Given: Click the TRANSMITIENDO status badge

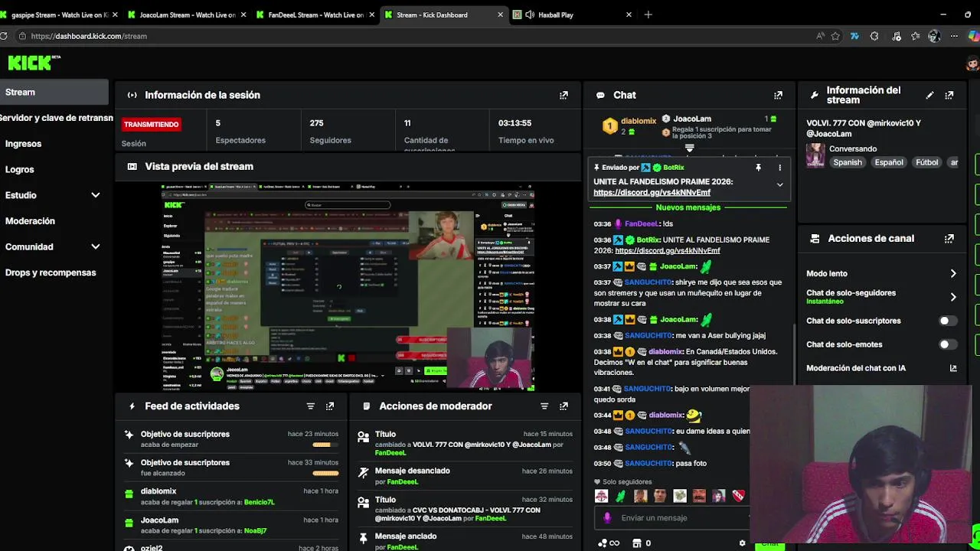Looking at the screenshot, I should point(152,125).
